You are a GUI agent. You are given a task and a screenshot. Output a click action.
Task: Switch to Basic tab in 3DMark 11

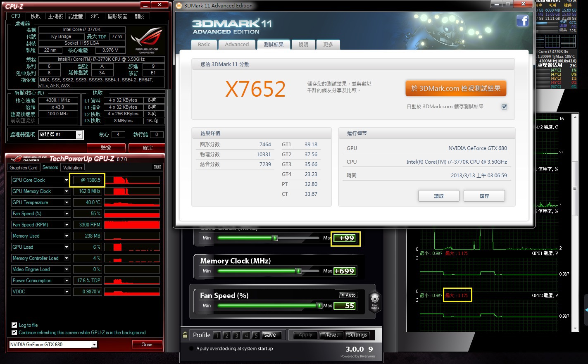tap(204, 45)
